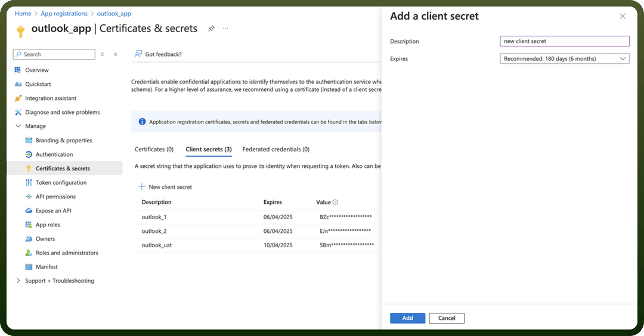Image resolution: width=644 pixels, height=336 pixels.
Task: Collapse the Manage section chevron
Action: 18,126
